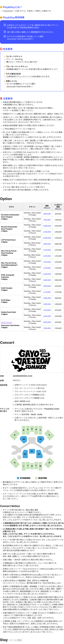Click the star icon next to 往復シャトル
64x644 pixels.
4,81
